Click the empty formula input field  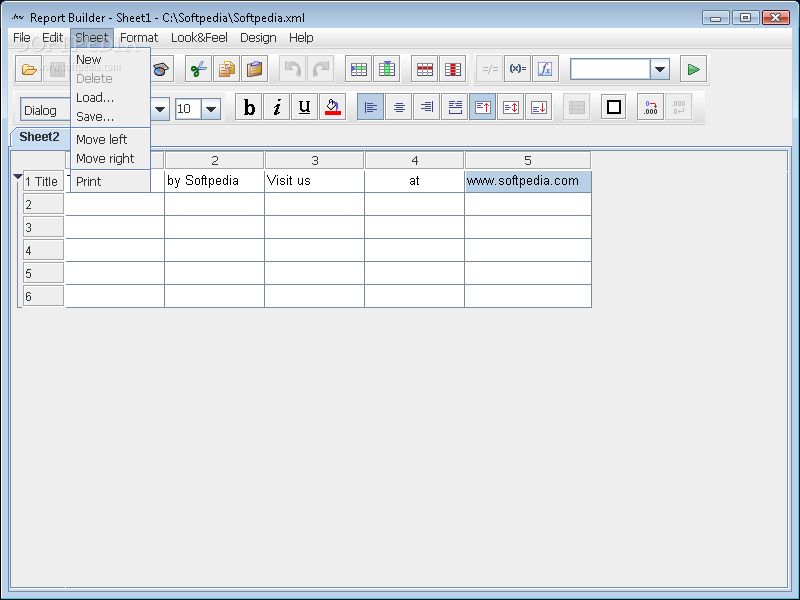[x=610, y=69]
